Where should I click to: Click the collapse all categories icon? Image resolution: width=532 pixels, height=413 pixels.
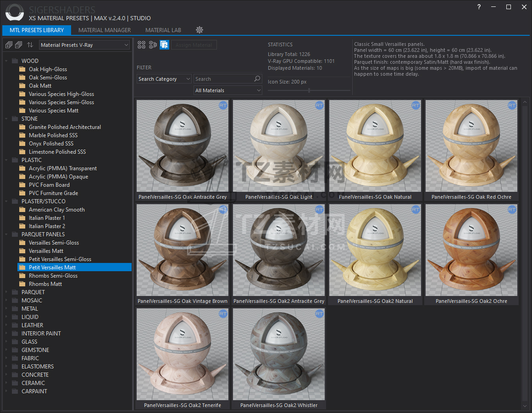tap(19, 45)
